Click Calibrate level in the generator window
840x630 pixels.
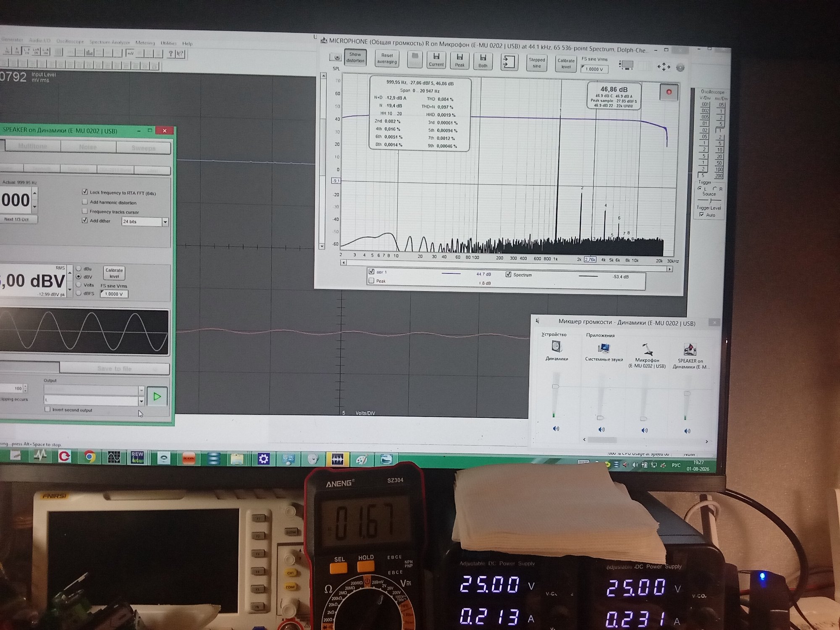click(114, 273)
